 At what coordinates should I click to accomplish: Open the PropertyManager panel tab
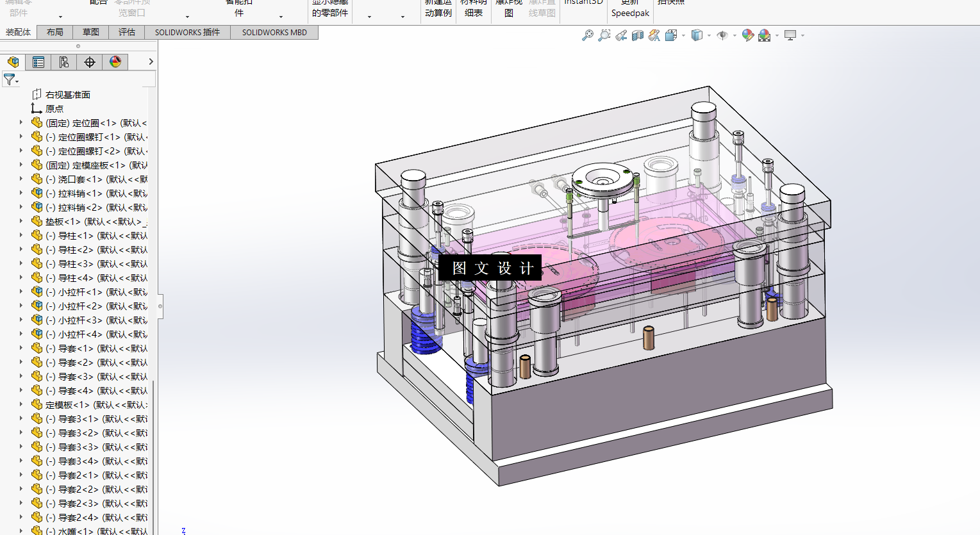pyautogui.click(x=38, y=62)
